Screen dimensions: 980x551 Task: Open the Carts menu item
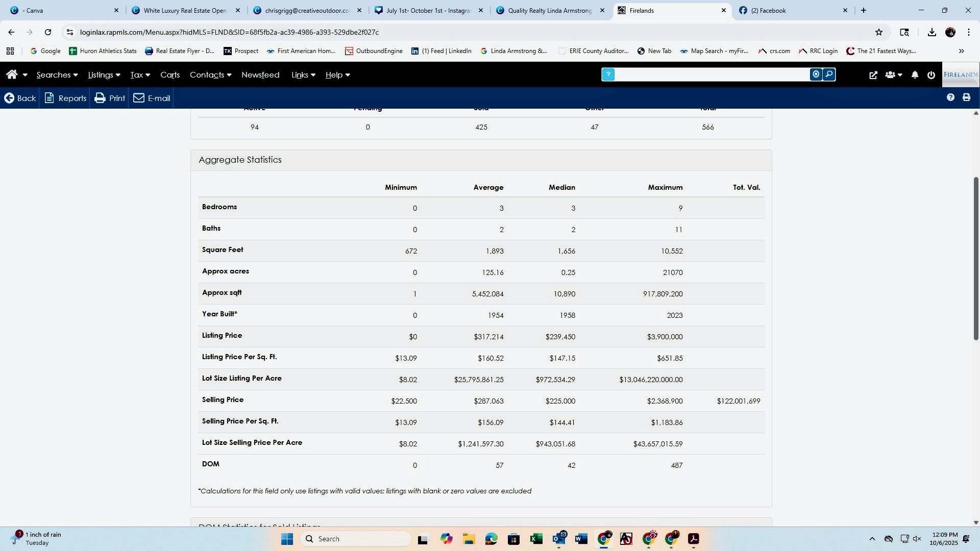click(x=170, y=75)
